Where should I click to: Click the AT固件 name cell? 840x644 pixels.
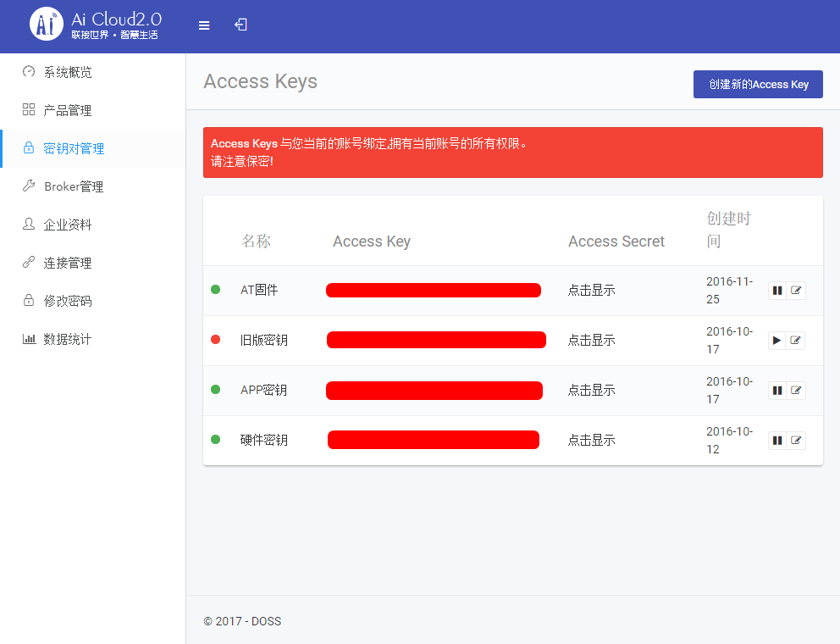[259, 290]
